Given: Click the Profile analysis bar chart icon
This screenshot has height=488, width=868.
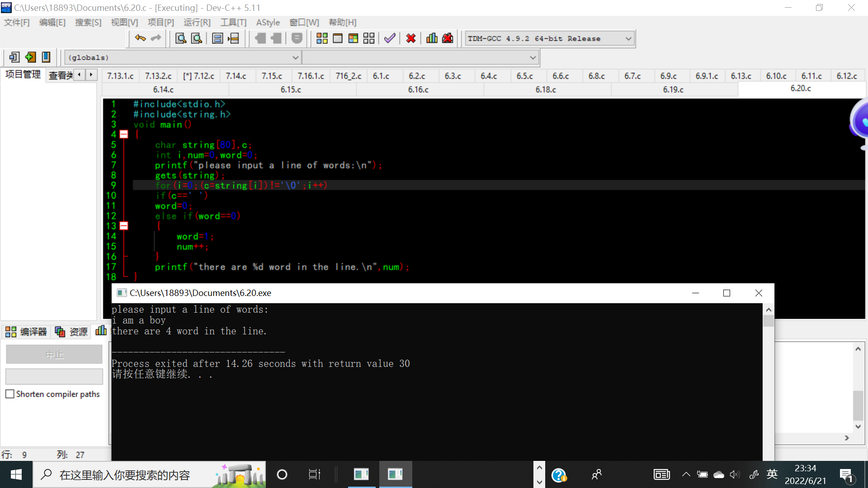Looking at the screenshot, I should [x=432, y=38].
